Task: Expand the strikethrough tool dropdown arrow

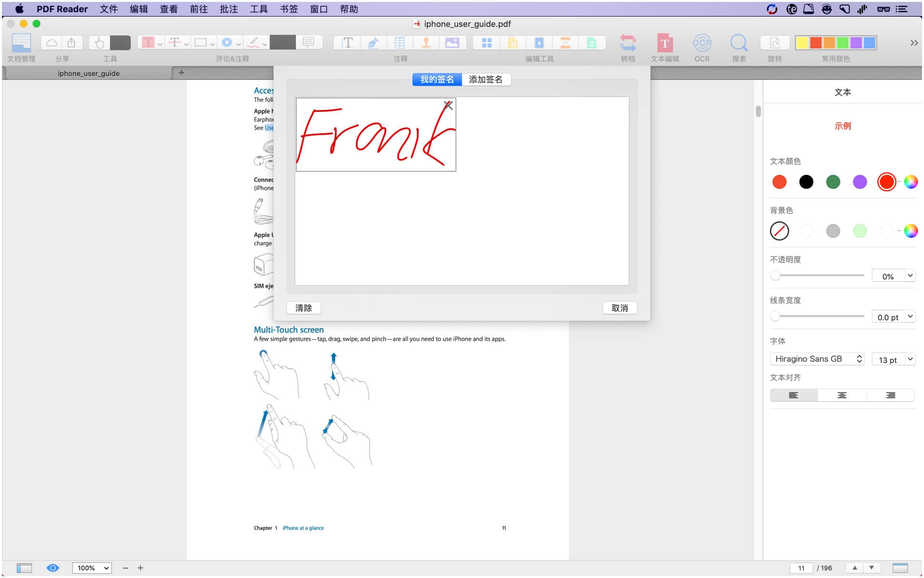Action: click(x=186, y=44)
